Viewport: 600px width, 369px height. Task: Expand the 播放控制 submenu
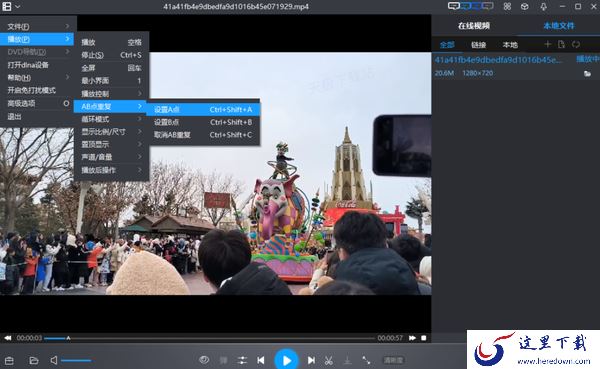(111, 93)
